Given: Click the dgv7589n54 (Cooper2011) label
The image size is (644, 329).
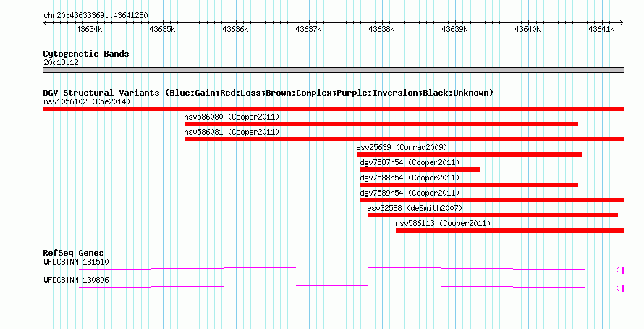Looking at the screenshot, I should click(410, 193).
